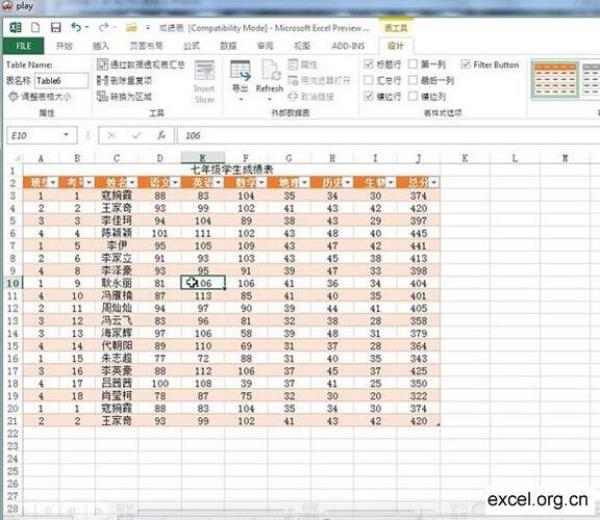Toggle the Banded Rows checkbox

tap(368, 96)
